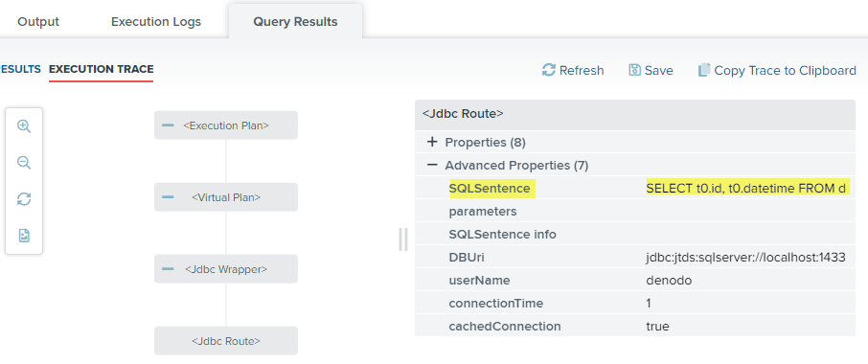Export the trace diagram as image
This screenshot has height=364, width=868.
(24, 236)
